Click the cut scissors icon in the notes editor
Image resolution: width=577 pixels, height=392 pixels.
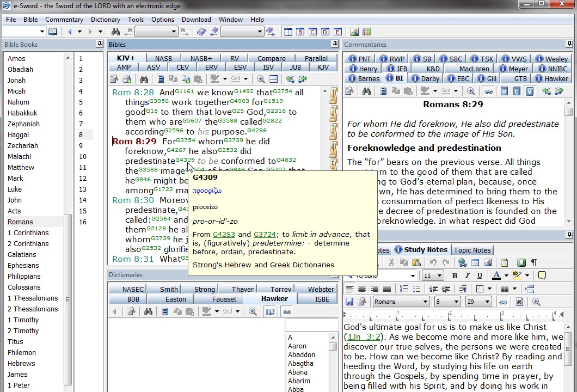click(391, 262)
